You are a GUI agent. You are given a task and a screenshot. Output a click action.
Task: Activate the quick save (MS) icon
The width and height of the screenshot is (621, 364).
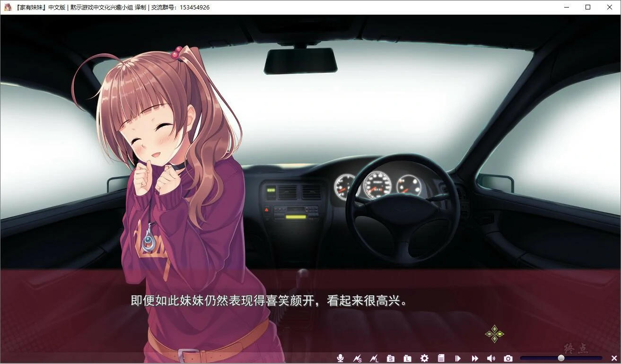pos(358,358)
